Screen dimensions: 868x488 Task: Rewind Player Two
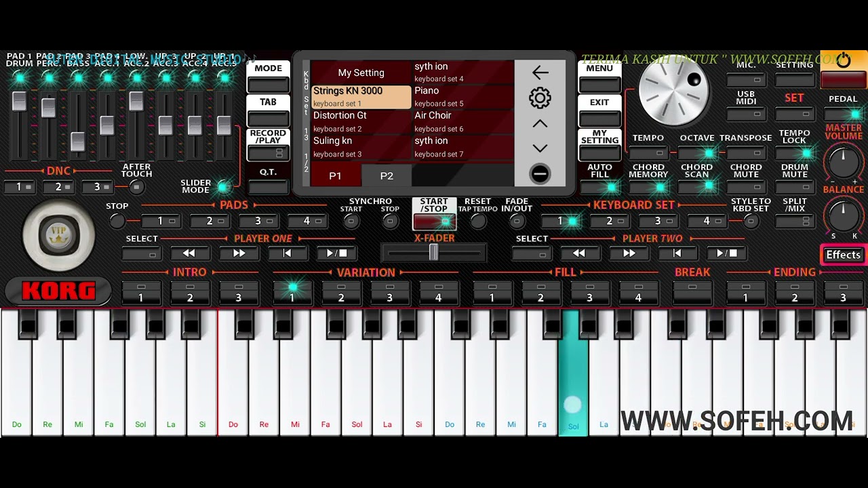pos(579,253)
